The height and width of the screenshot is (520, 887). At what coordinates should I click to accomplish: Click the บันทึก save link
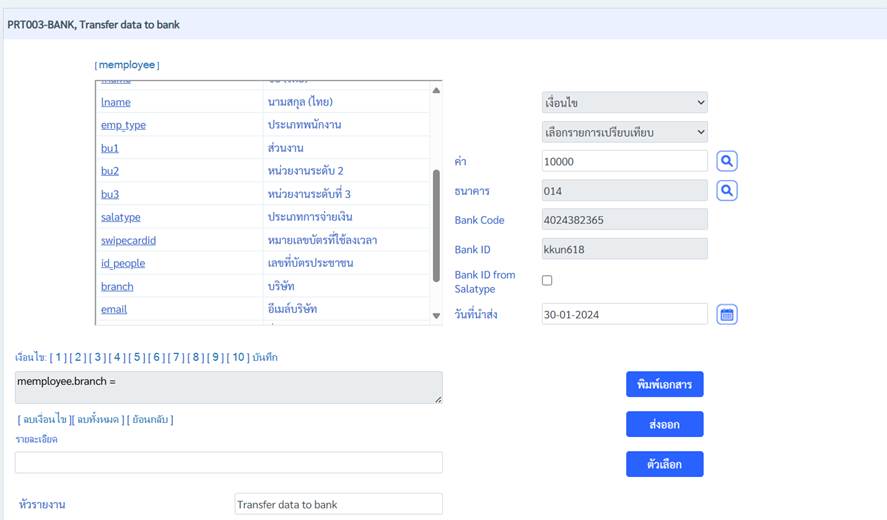point(265,357)
